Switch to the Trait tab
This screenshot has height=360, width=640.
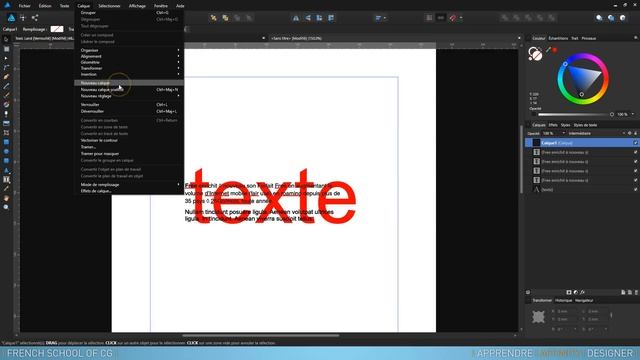[x=575, y=38]
